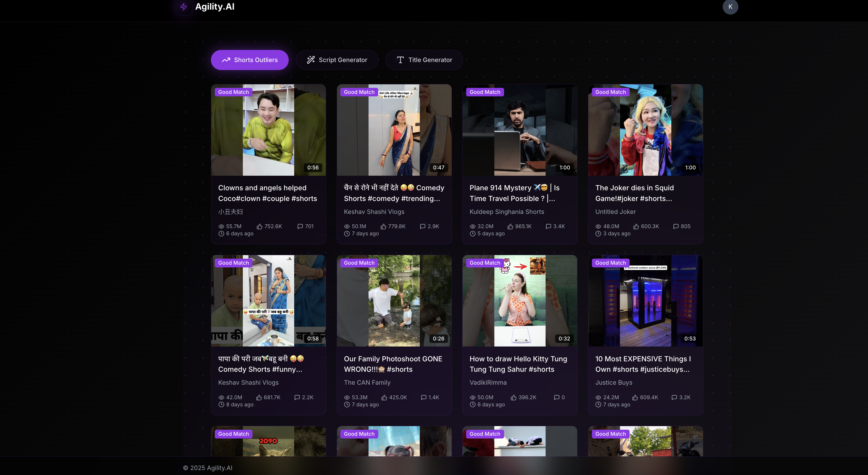
Task: Open the family photoshoot pond thumbnail
Action: pos(394,301)
